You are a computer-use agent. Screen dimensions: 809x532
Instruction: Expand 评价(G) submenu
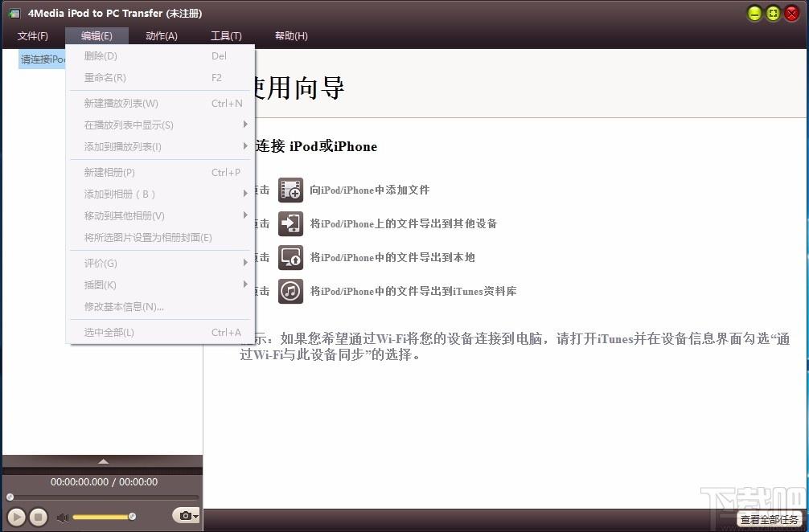(x=161, y=263)
